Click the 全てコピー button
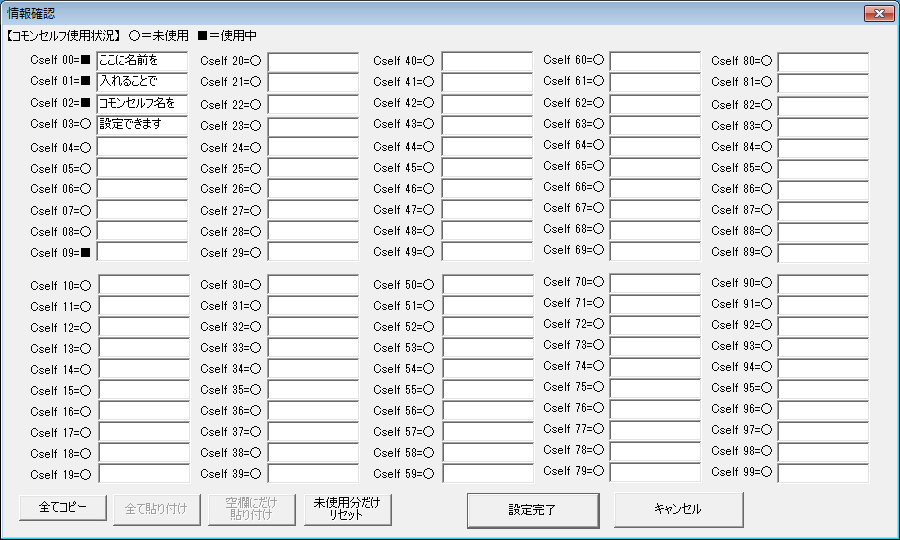The width and height of the screenshot is (900, 540). tap(63, 508)
